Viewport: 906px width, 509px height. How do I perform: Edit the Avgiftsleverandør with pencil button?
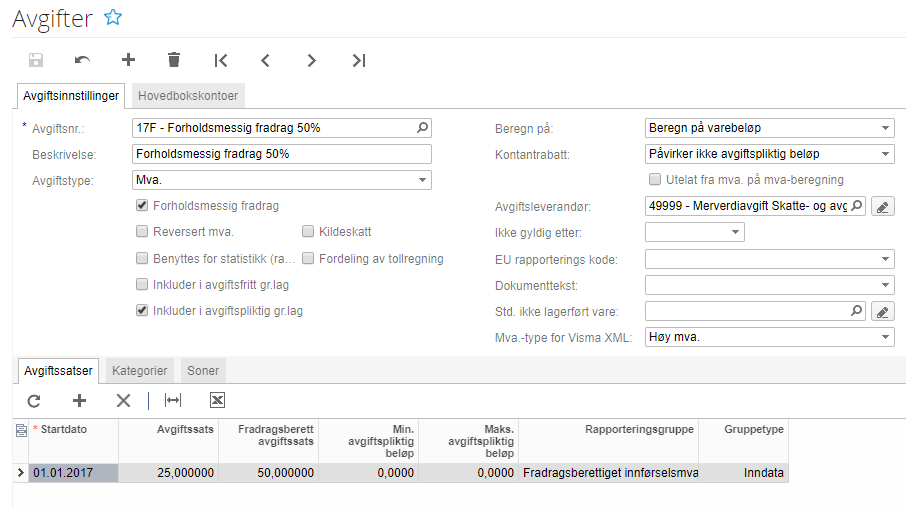tap(881, 207)
